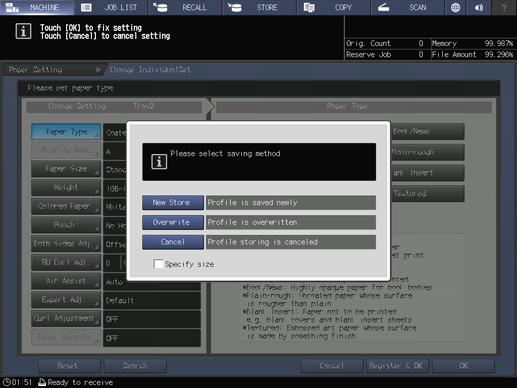This screenshot has width=517, height=388.
Task: Open the STORE tab
Action: tap(259, 7)
